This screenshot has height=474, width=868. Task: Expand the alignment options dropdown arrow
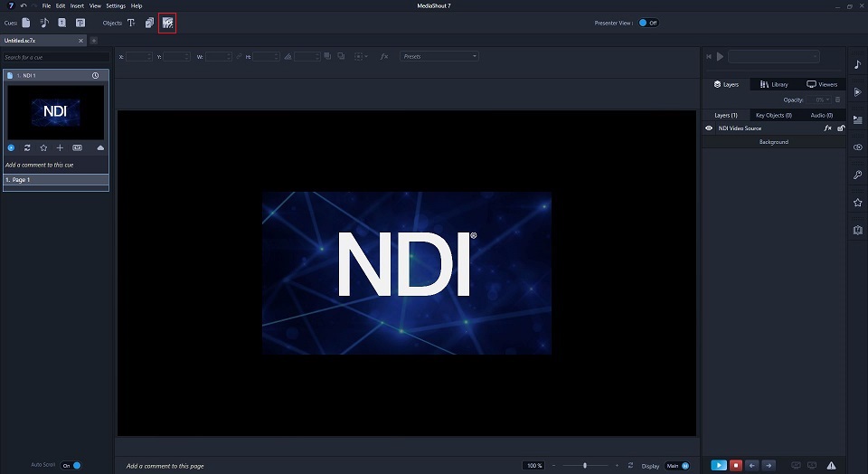(366, 56)
